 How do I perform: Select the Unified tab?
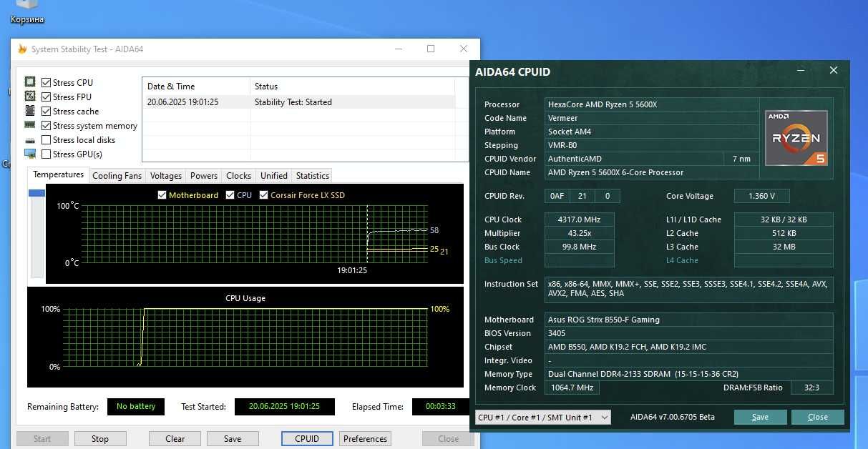coord(274,176)
